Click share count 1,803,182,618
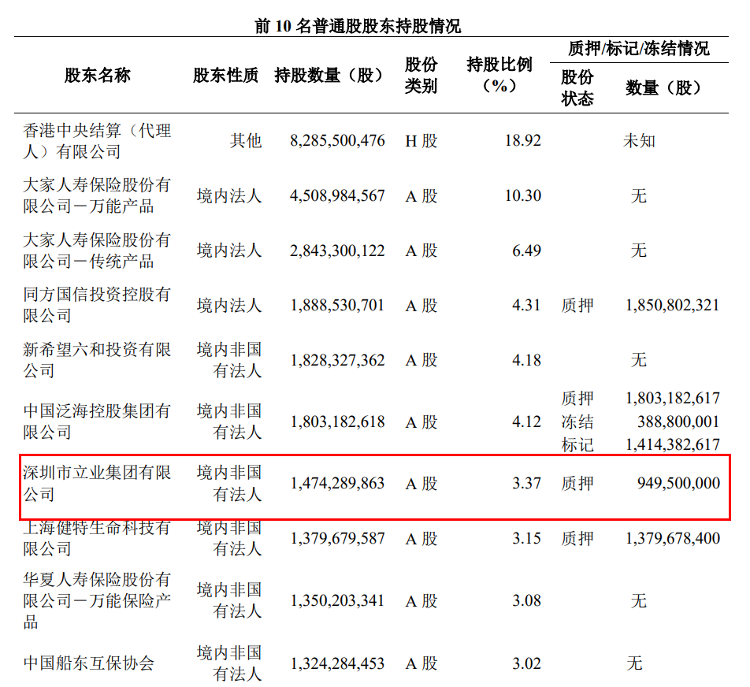Viewport: 750px width, 687px height. (x=337, y=421)
